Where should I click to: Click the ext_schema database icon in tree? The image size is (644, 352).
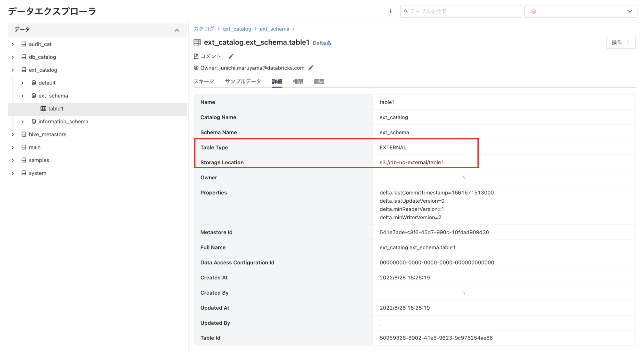pos(33,96)
